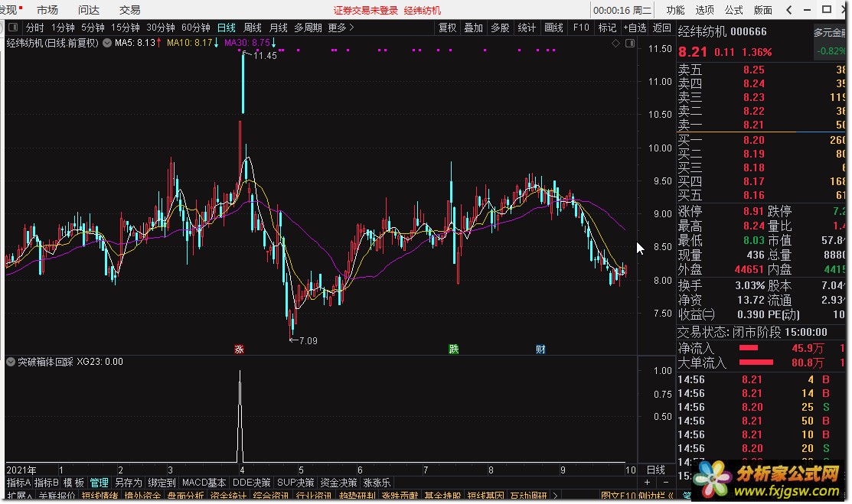Switch to 1分钟 chart period
Image resolution: width=852 pixels, height=504 pixels.
click(63, 28)
